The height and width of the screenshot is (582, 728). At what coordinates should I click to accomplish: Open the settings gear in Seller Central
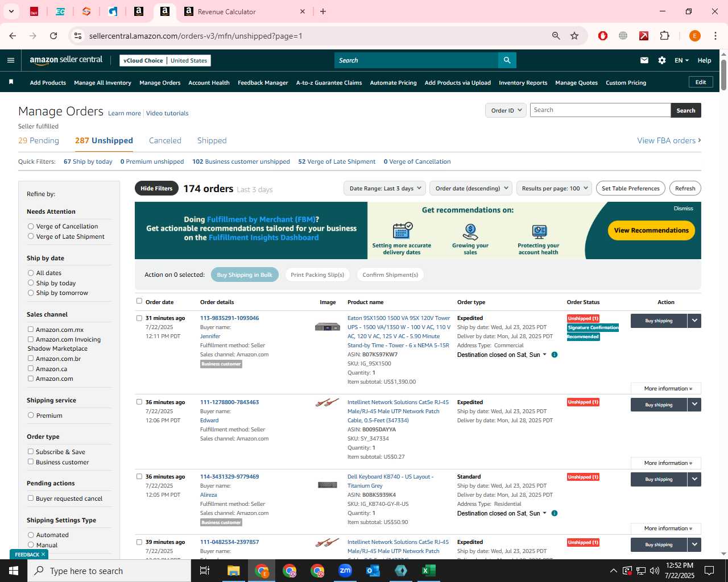click(662, 60)
